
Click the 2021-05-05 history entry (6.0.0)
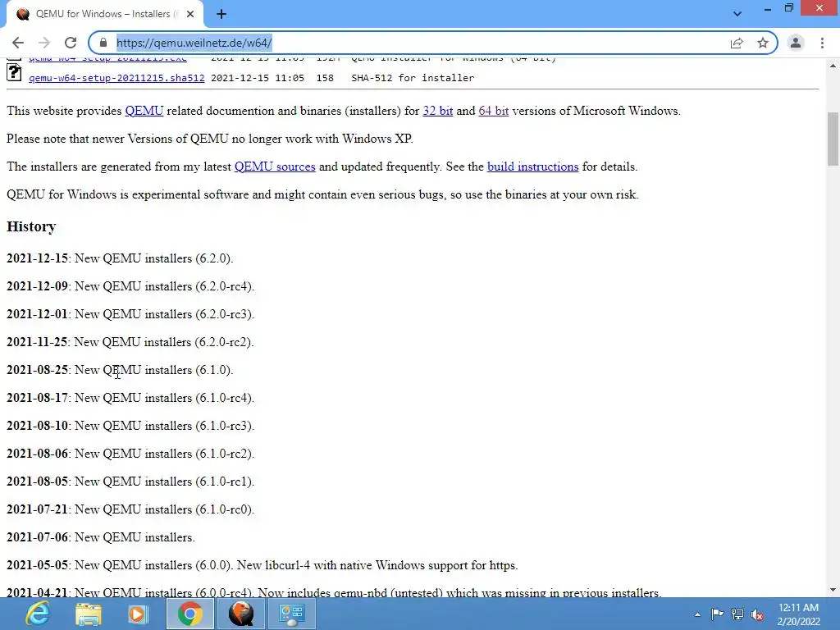(x=262, y=564)
